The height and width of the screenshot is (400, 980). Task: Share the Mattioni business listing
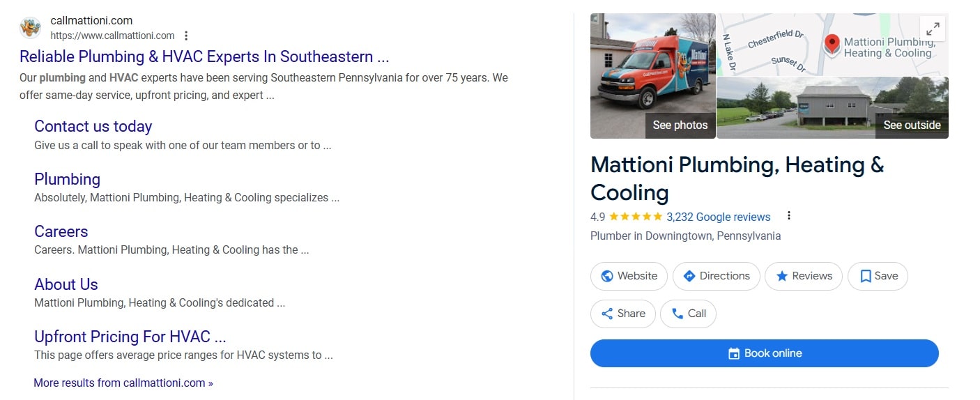[x=622, y=314]
